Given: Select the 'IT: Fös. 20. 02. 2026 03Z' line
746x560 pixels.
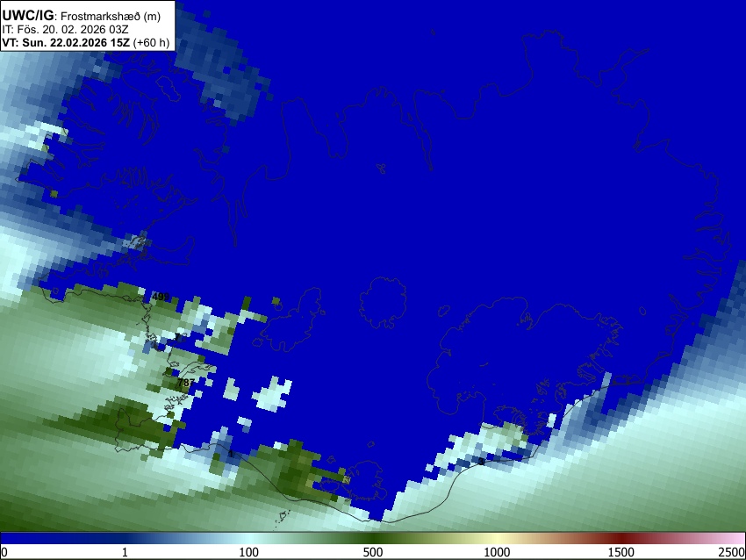Looking at the screenshot, I should click(x=65, y=30).
